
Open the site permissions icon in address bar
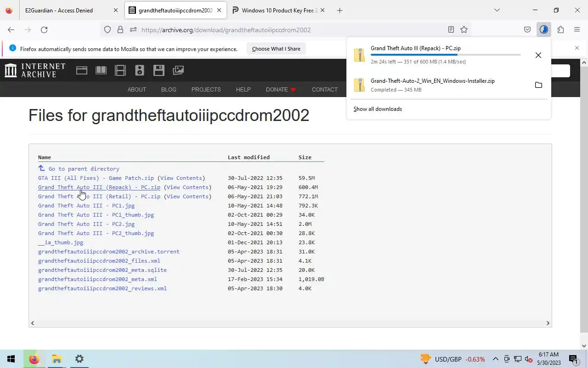pos(133,30)
